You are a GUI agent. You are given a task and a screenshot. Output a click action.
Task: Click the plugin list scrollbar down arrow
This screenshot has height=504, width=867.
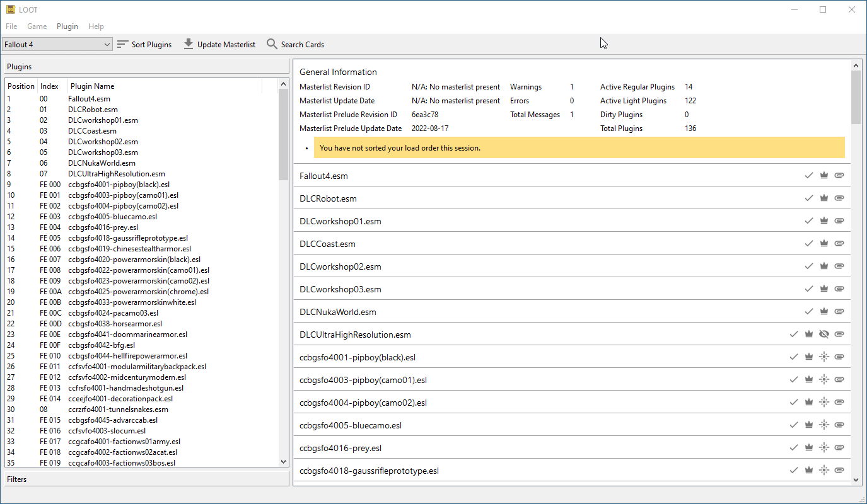click(283, 462)
